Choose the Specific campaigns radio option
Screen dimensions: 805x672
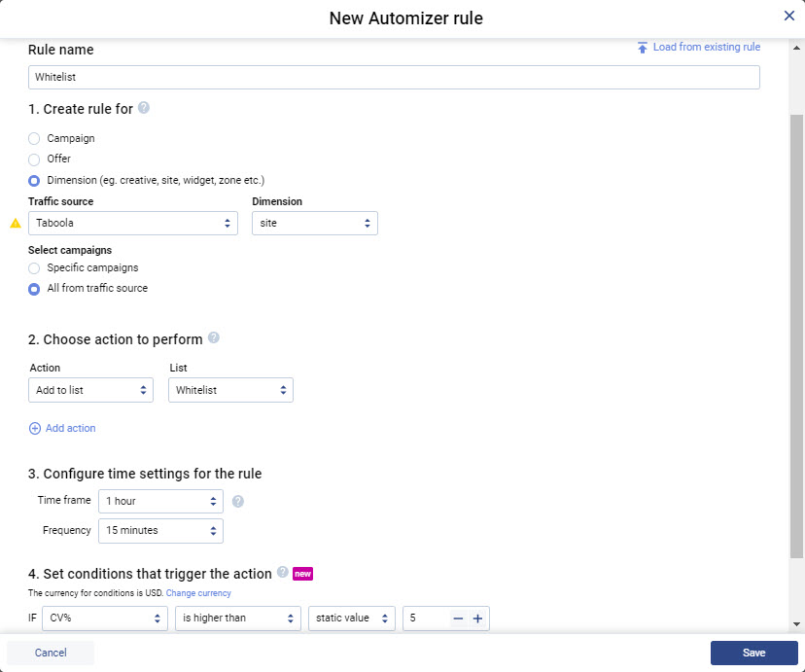35,268
